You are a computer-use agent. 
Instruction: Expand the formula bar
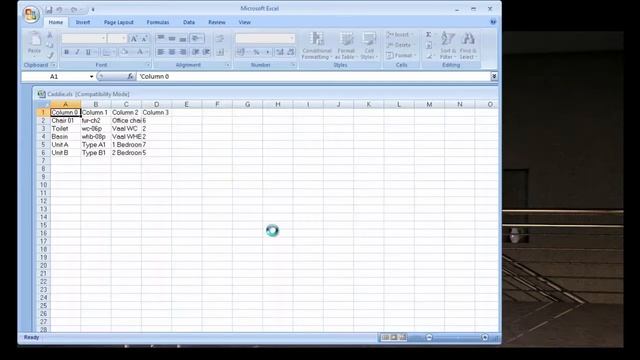tap(494, 76)
